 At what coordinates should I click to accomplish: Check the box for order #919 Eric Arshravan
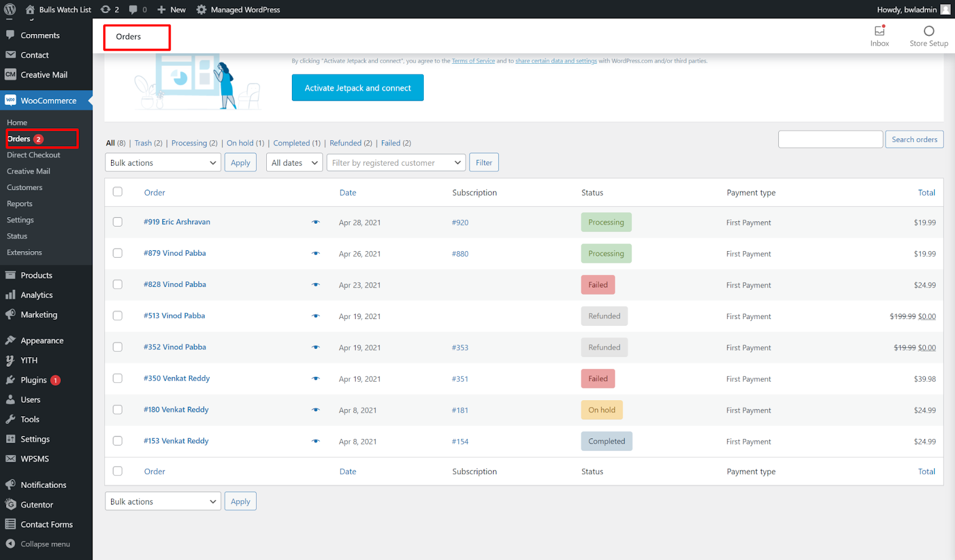(x=118, y=222)
